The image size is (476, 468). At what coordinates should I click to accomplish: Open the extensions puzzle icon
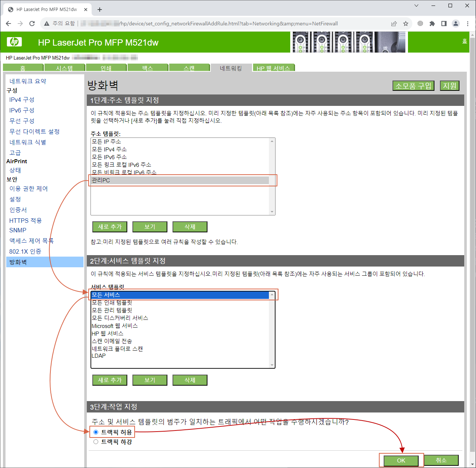coord(432,24)
